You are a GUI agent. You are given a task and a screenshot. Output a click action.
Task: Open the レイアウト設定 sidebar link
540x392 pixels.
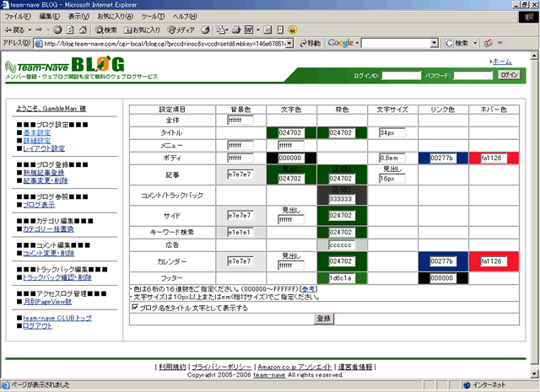[x=44, y=148]
